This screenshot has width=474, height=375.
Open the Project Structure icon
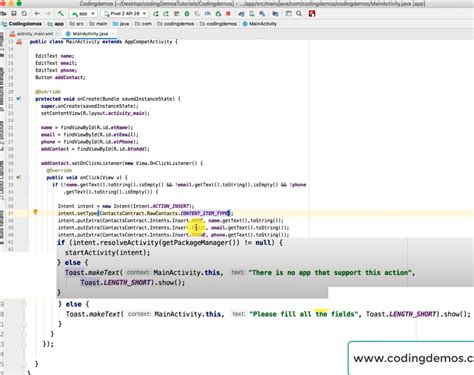tap(275, 14)
